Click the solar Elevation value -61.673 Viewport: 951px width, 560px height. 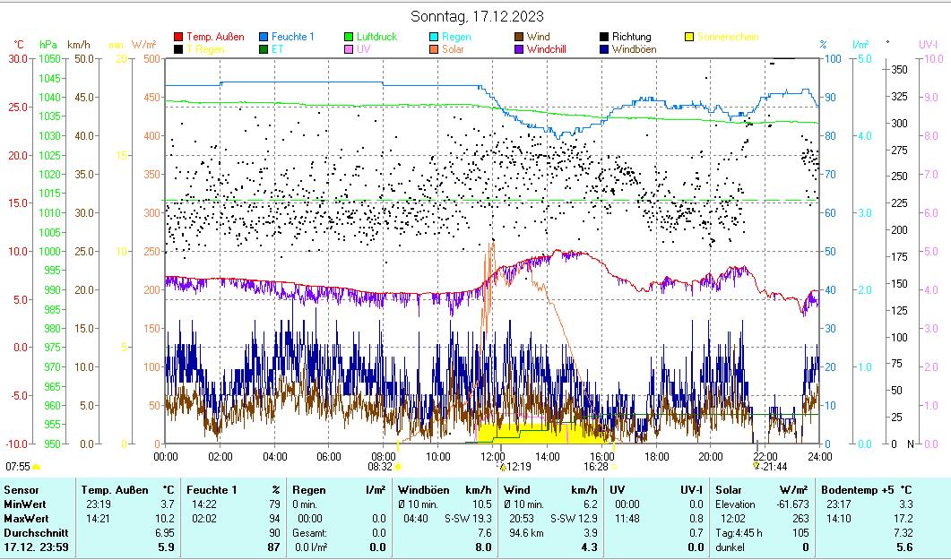(x=792, y=504)
